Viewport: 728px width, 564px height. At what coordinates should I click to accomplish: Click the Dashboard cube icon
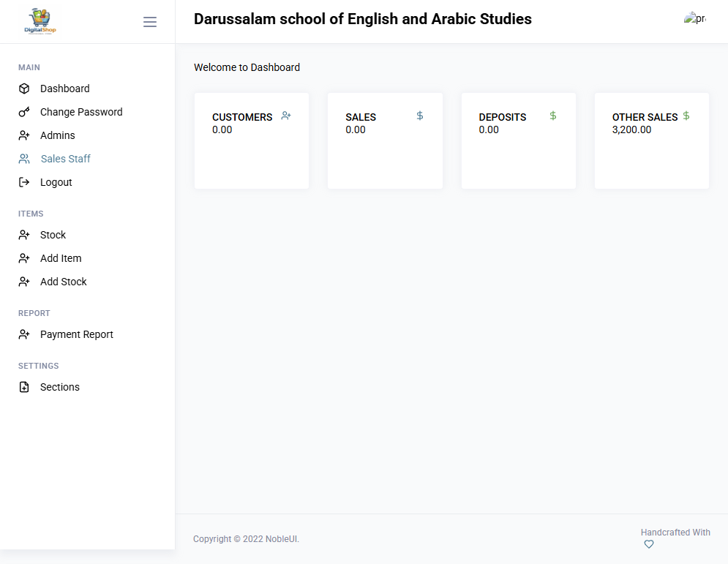[24, 89]
